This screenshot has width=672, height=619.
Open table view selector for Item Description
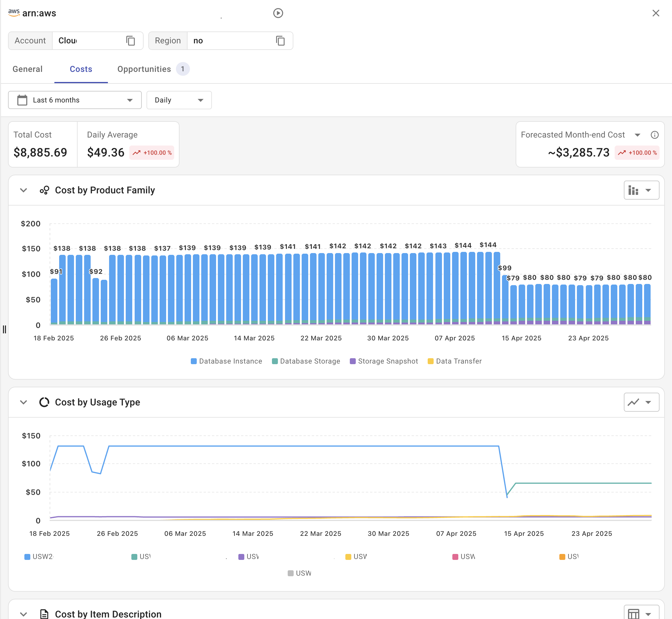[641, 614]
